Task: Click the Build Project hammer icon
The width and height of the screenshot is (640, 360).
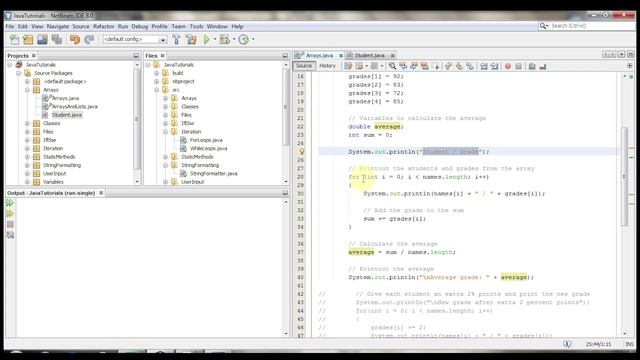Action: tap(176, 40)
